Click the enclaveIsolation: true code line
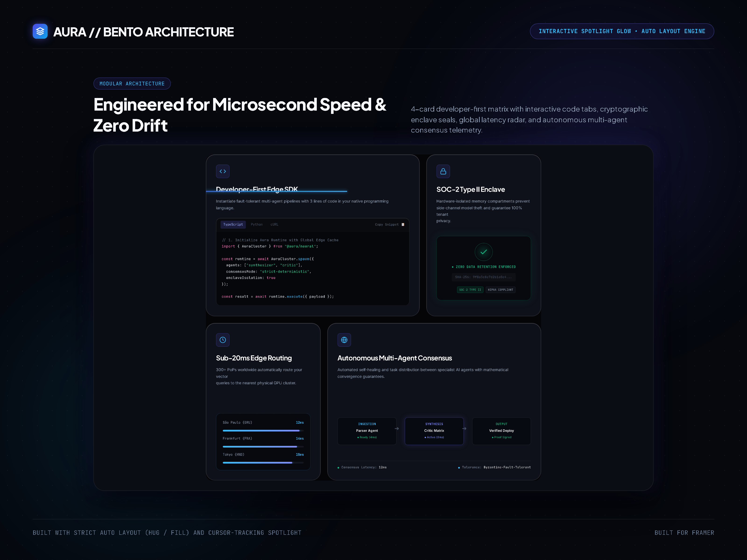 (250, 278)
